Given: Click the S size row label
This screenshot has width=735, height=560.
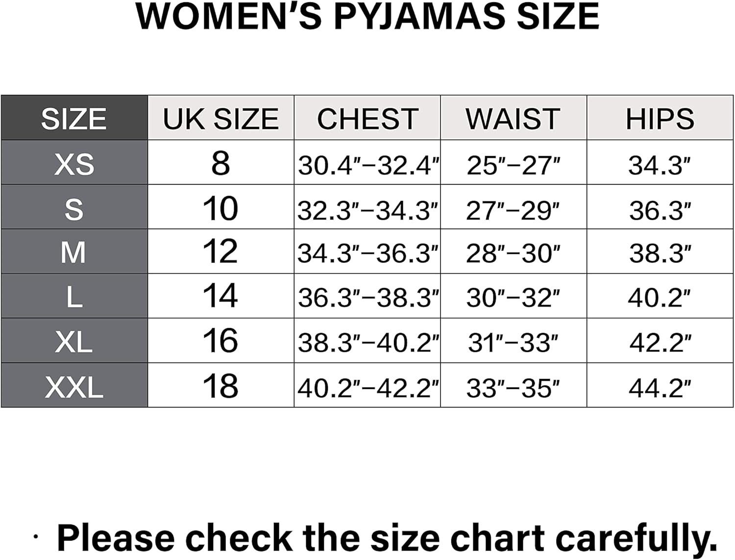Looking at the screenshot, I should point(74,209).
